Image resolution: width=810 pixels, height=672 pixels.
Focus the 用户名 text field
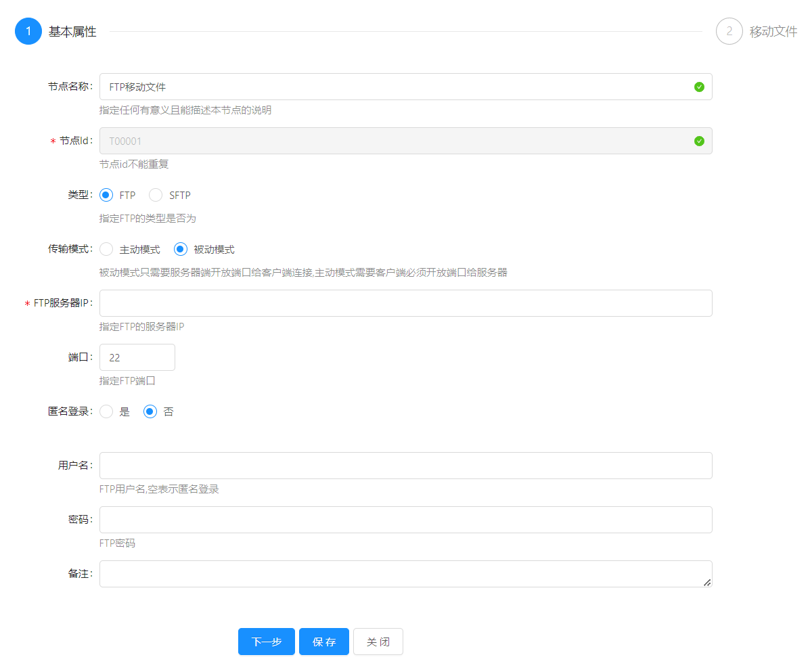(405, 466)
